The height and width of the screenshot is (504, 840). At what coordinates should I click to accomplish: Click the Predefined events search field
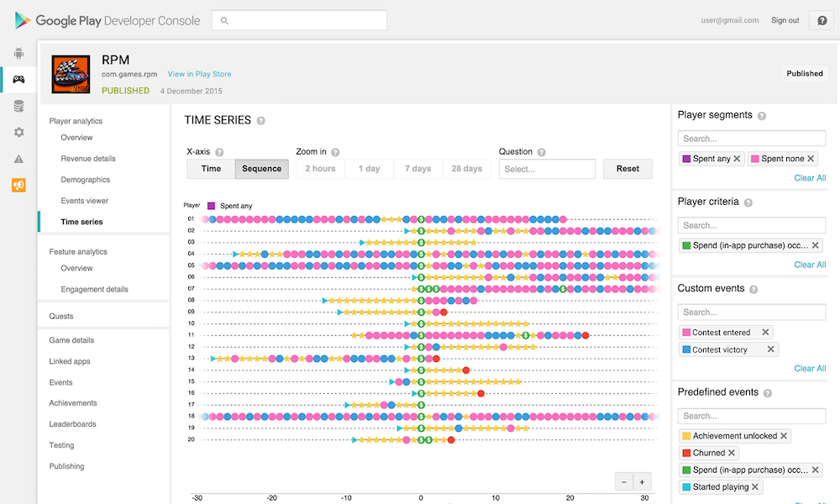point(752,416)
